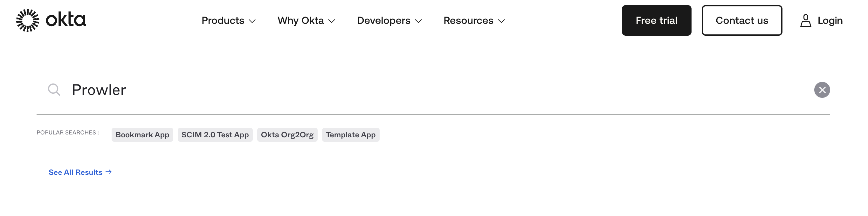Screen dimensions: 868x216
Task: Expand the Products dropdown
Action: click(x=253, y=21)
